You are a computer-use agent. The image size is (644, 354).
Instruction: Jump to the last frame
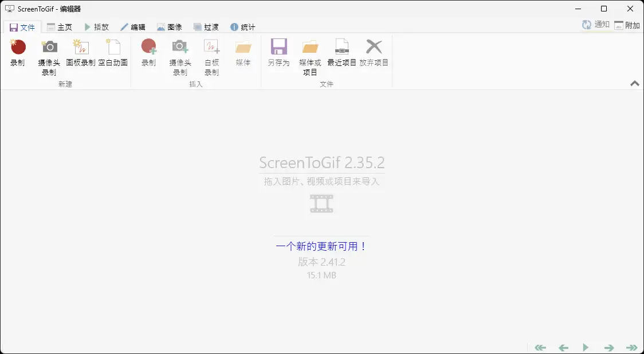pos(631,348)
